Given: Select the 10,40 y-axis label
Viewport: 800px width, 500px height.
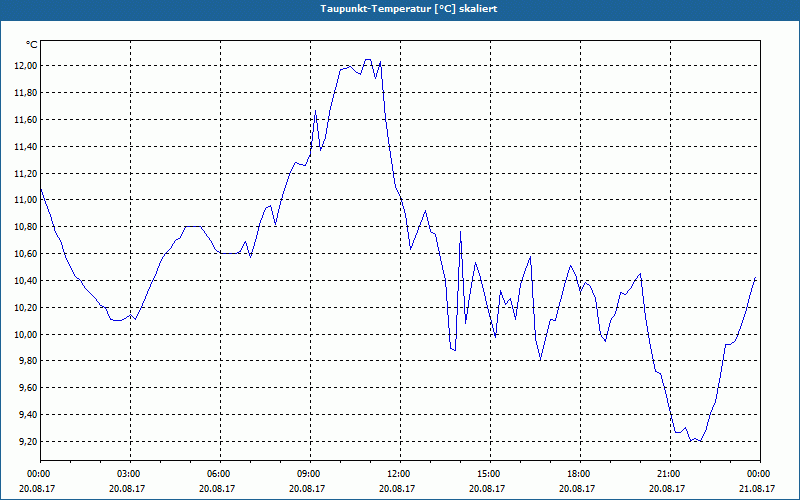Looking at the screenshot, I should [27, 281].
